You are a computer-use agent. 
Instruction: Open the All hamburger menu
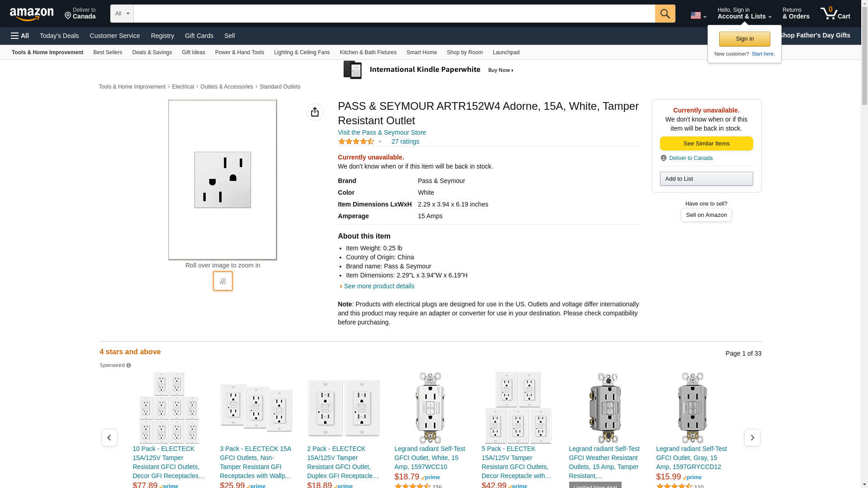20,36
